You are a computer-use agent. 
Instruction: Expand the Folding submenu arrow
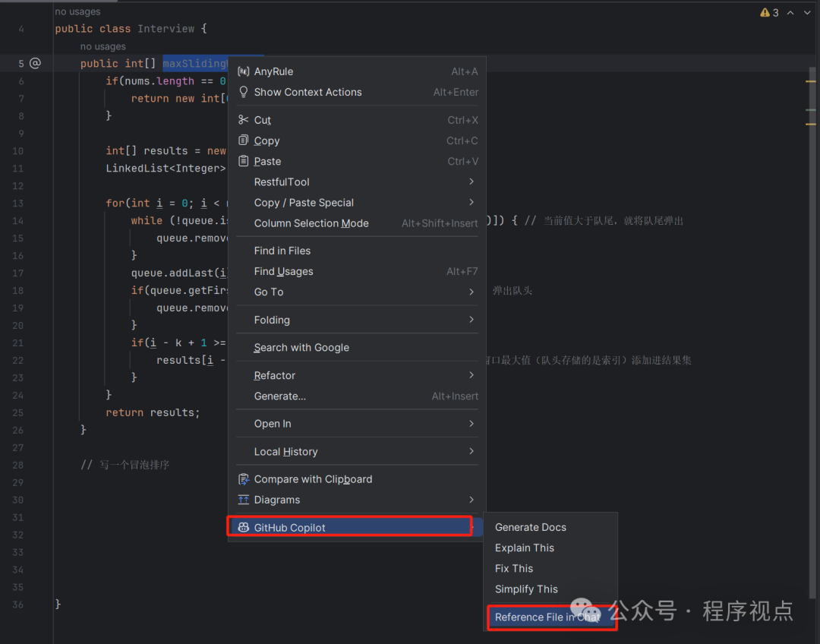tap(471, 320)
